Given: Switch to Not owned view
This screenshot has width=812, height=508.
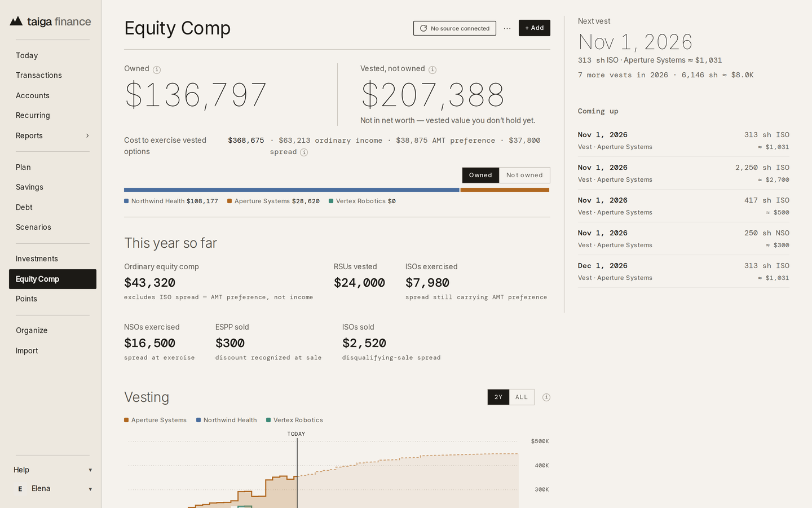Looking at the screenshot, I should click(524, 175).
